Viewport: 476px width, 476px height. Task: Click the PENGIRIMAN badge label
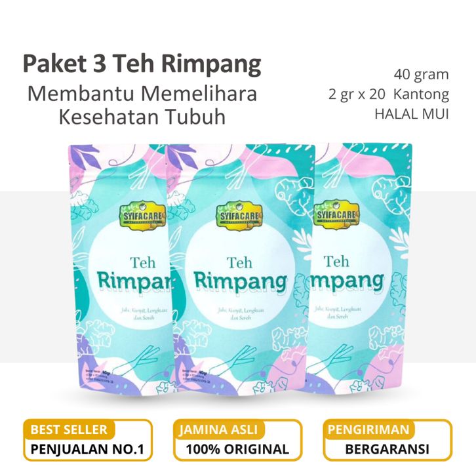pos(368,429)
